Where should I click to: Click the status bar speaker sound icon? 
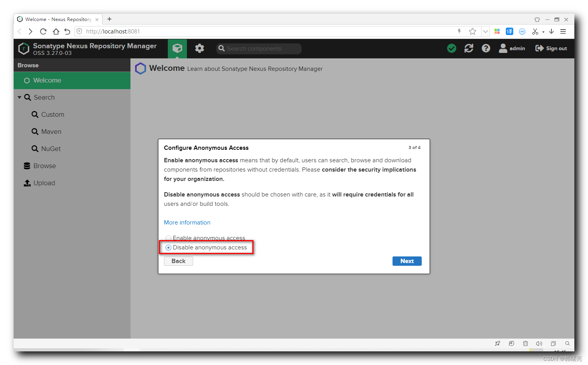pyautogui.click(x=539, y=344)
